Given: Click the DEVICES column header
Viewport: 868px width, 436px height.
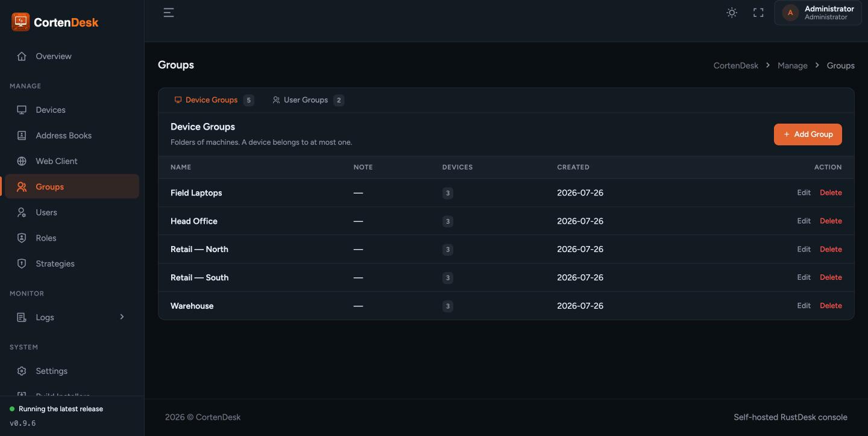Looking at the screenshot, I should pos(458,167).
